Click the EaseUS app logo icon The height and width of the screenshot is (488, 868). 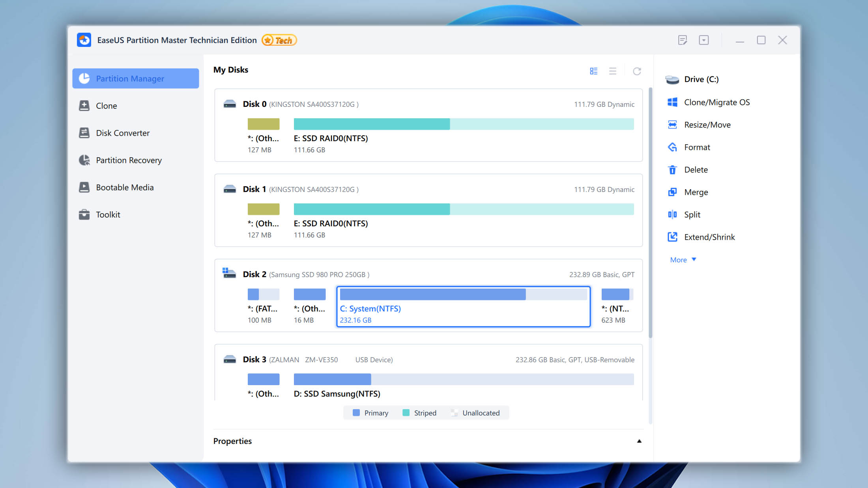point(84,40)
